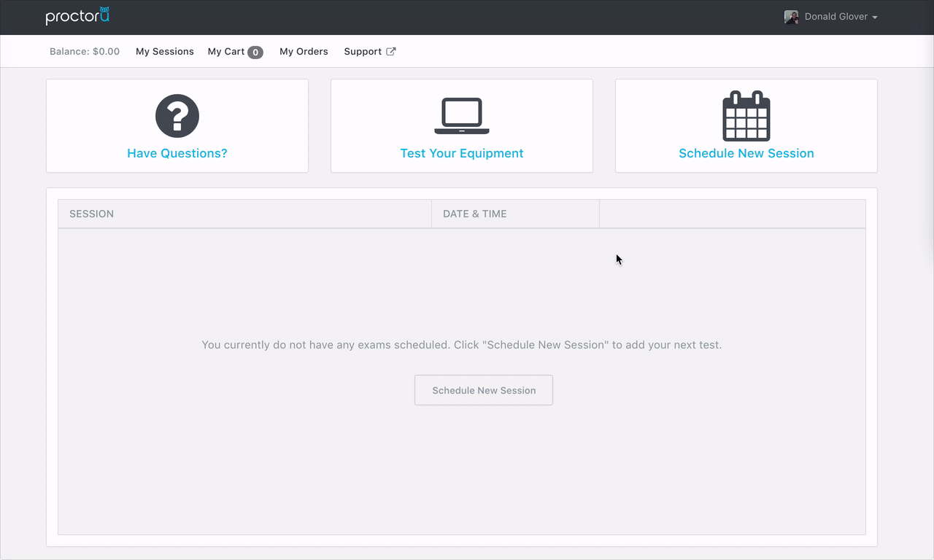Screen dimensions: 934x560
Task: Click Donald Glover's profile avatar
Action: pos(791,17)
